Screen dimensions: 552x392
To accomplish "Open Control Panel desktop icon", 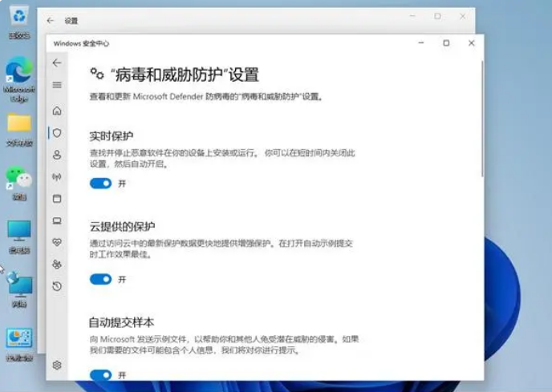I will pos(19,345).
